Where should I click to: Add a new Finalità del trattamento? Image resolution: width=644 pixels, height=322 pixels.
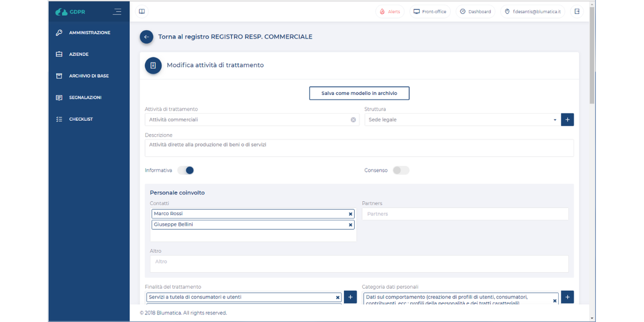(350, 297)
